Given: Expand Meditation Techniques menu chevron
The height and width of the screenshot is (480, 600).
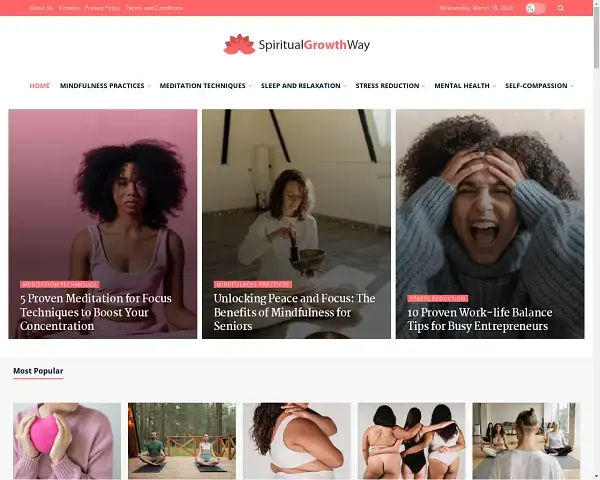Looking at the screenshot, I should click(x=250, y=86).
